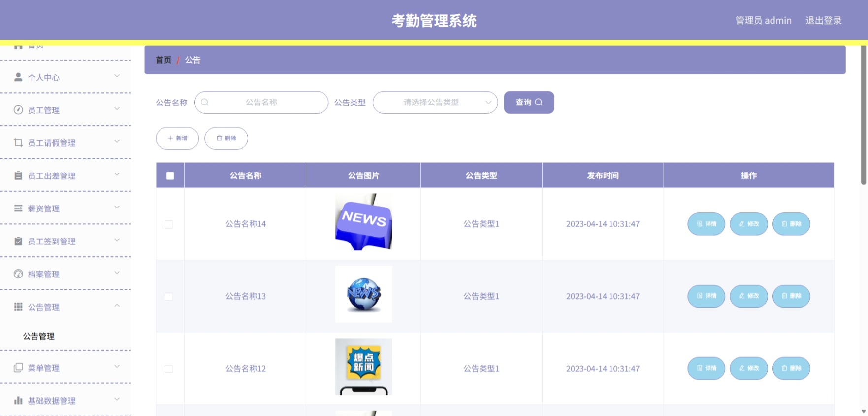Screen dimensions: 868x416
Task: Go to 首页 breadcrumb link
Action: click(x=163, y=60)
